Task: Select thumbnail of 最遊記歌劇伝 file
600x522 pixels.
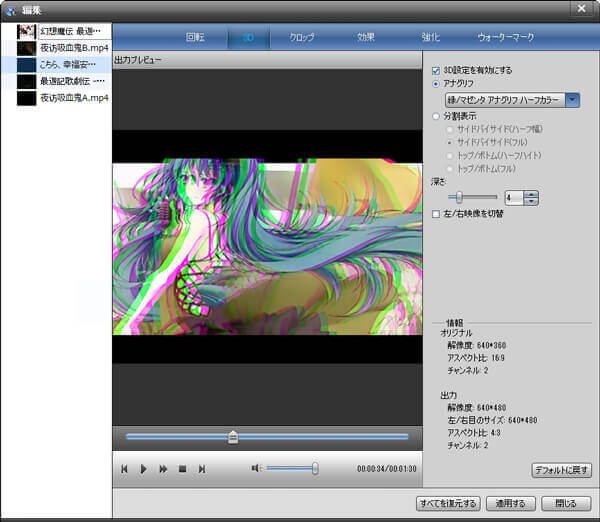Action: (x=26, y=82)
